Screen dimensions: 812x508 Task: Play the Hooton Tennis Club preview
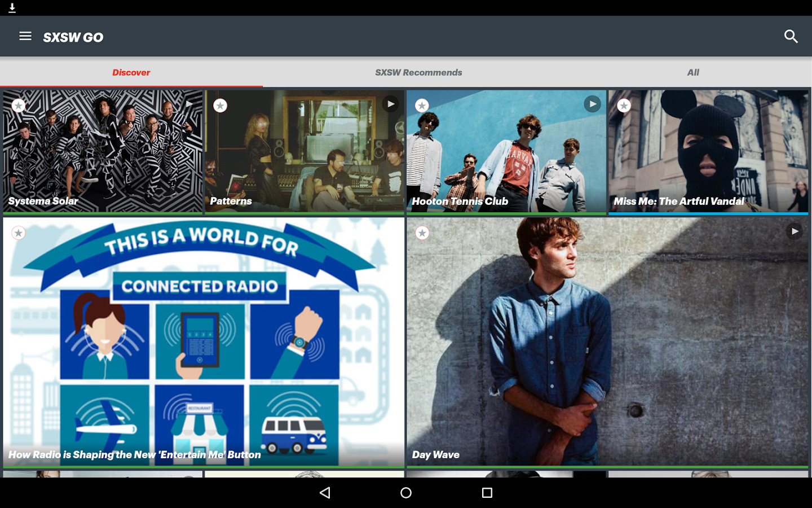point(592,104)
